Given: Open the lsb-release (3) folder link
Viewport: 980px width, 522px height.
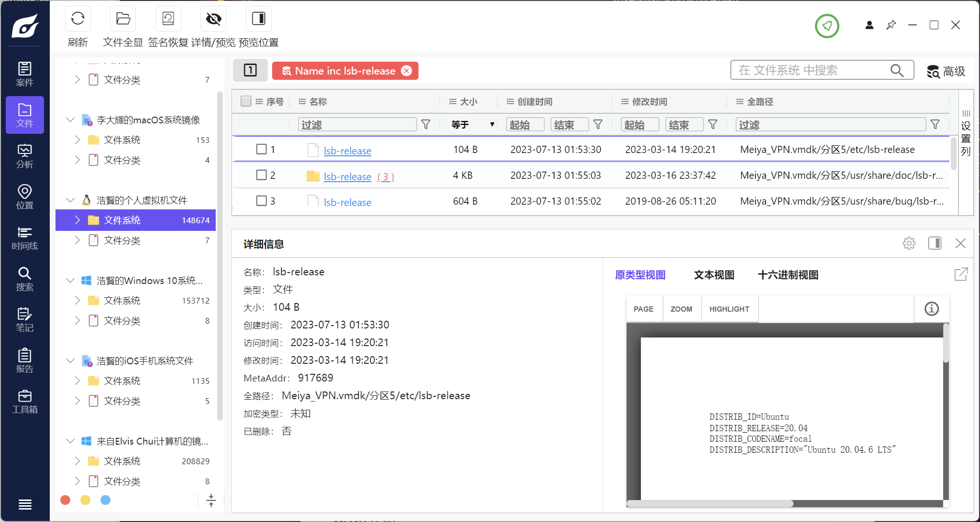Looking at the screenshot, I should 347,176.
